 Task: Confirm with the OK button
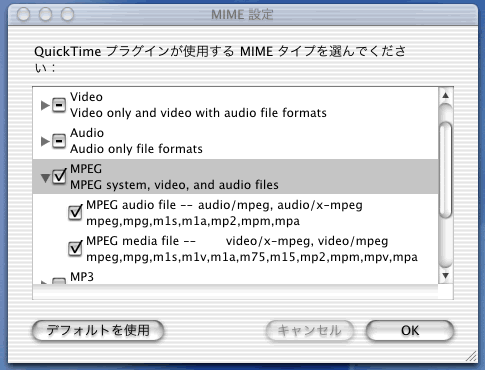point(410,331)
